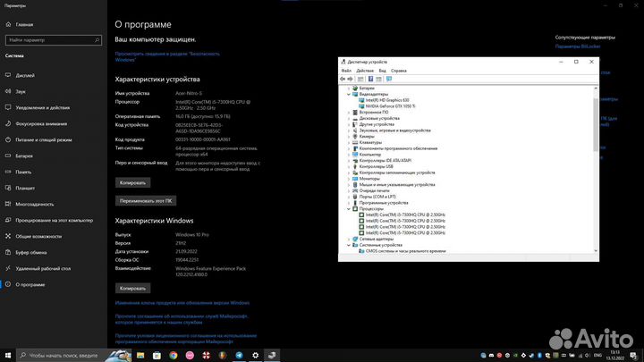Open Telegram from the taskbar
This screenshot has height=362, width=644.
239,355
